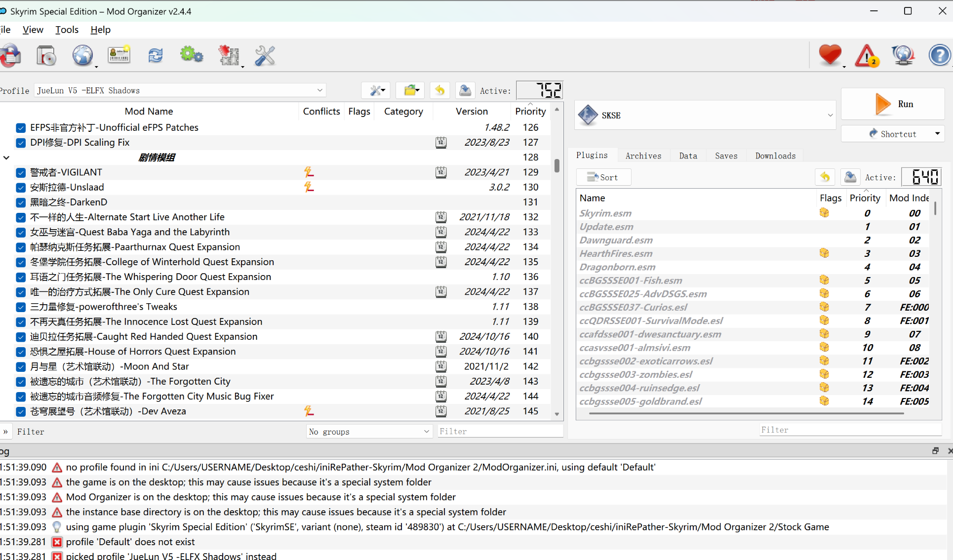Click plugin list restore backup arrow icon
Viewport: 953px width, 560px height.
pyautogui.click(x=825, y=177)
